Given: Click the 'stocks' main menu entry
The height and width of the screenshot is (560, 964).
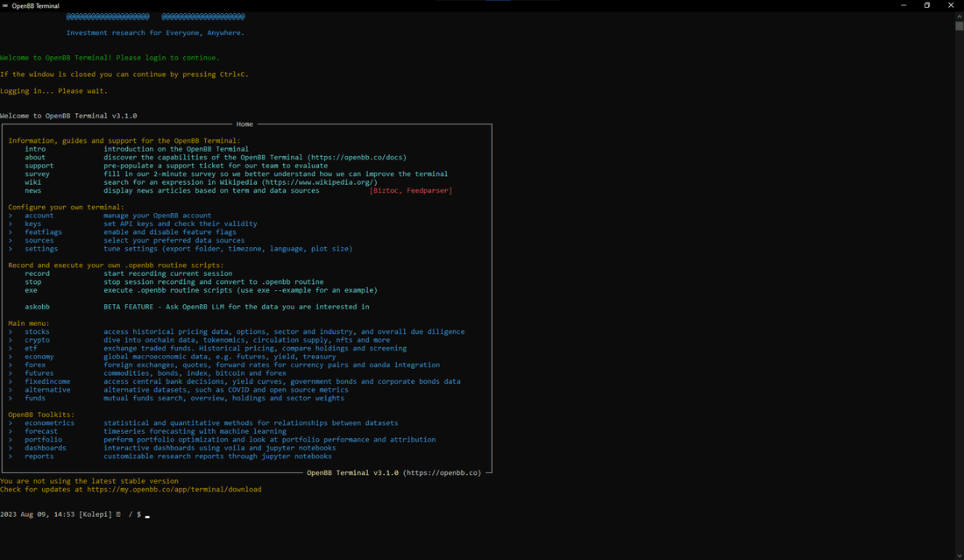Looking at the screenshot, I should click(38, 331).
